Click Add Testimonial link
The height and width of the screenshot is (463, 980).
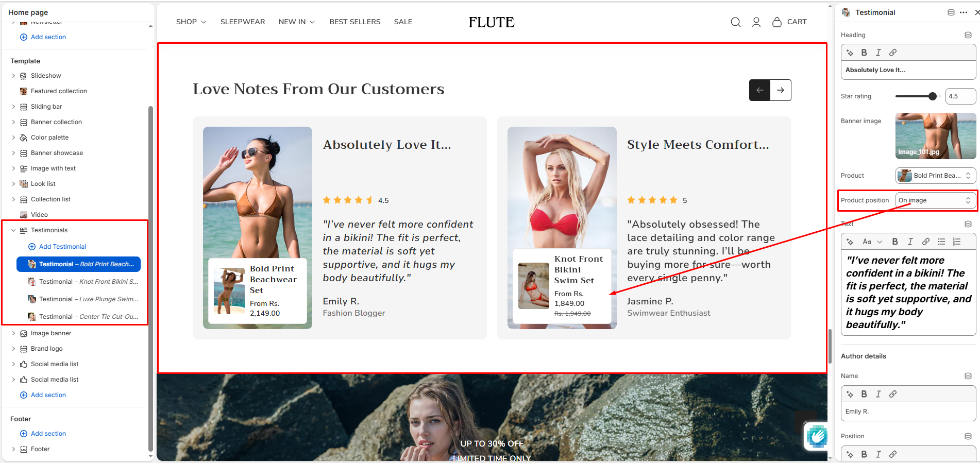62,247
